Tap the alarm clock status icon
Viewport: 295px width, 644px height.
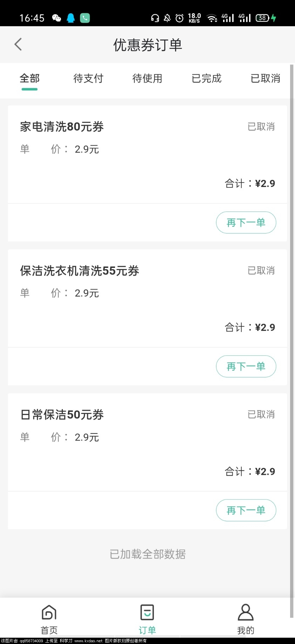180,18
